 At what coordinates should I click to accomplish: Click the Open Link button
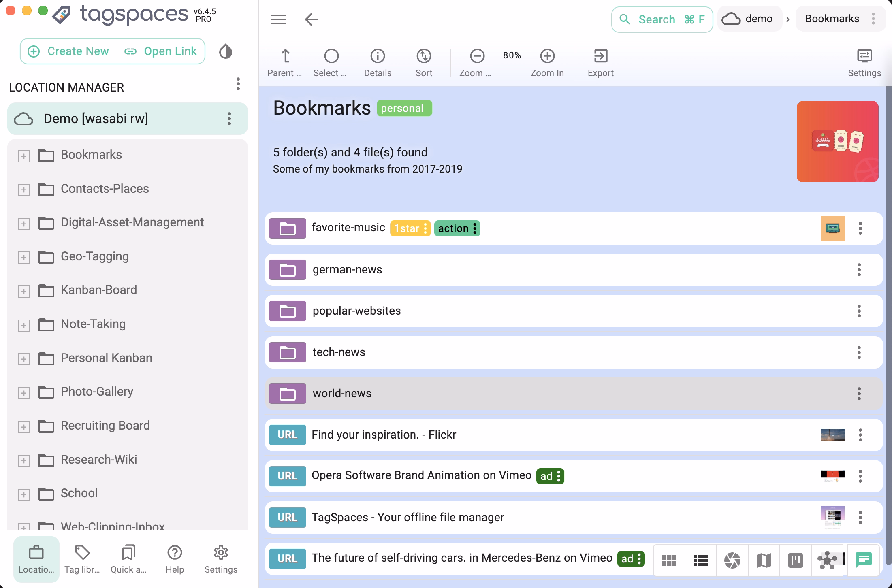(x=161, y=51)
